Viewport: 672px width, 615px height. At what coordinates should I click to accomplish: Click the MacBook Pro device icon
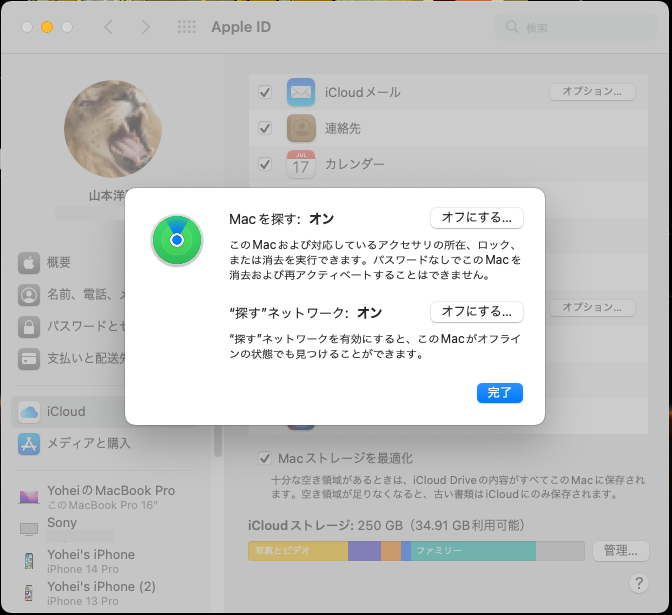29,497
